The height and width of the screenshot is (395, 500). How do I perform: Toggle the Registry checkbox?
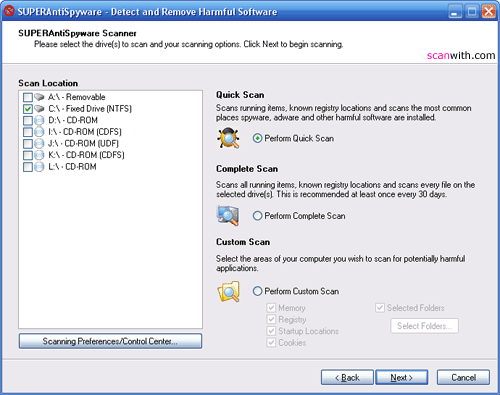pos(271,319)
